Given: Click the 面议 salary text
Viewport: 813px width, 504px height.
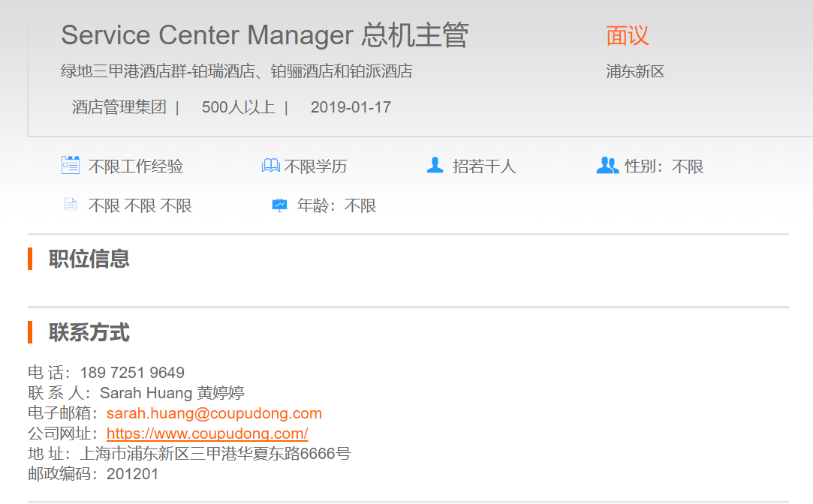Looking at the screenshot, I should [x=627, y=35].
